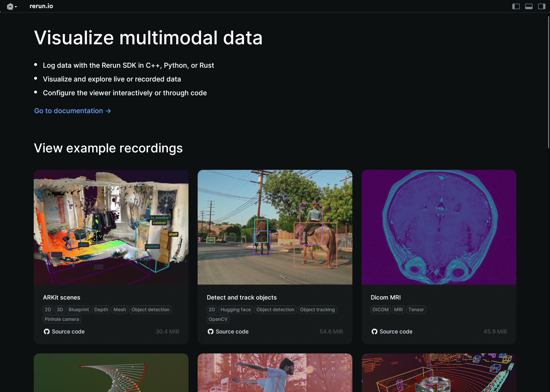Viewport: 550px width, 392px height.
Task: Click Visualize and explore live or recorded data
Action: [112, 79]
